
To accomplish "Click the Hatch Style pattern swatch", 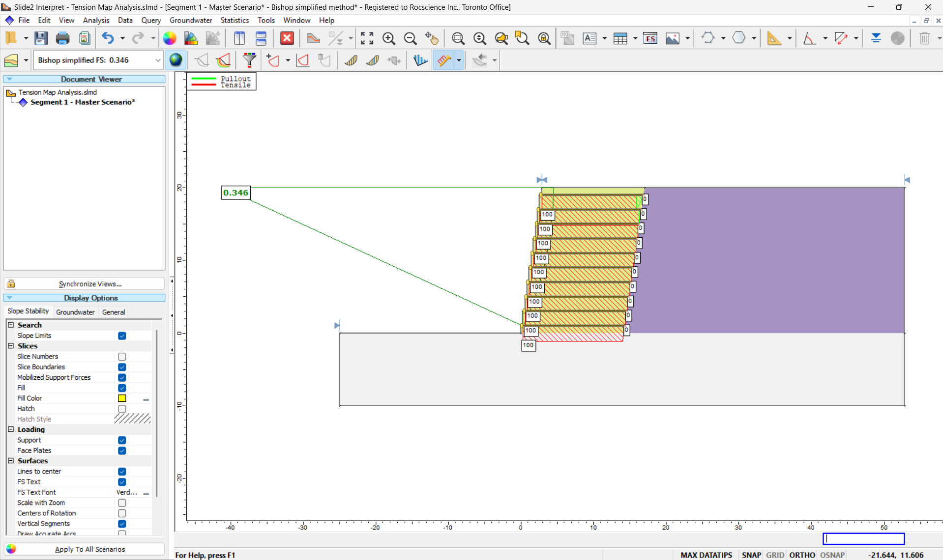I will pos(132,419).
